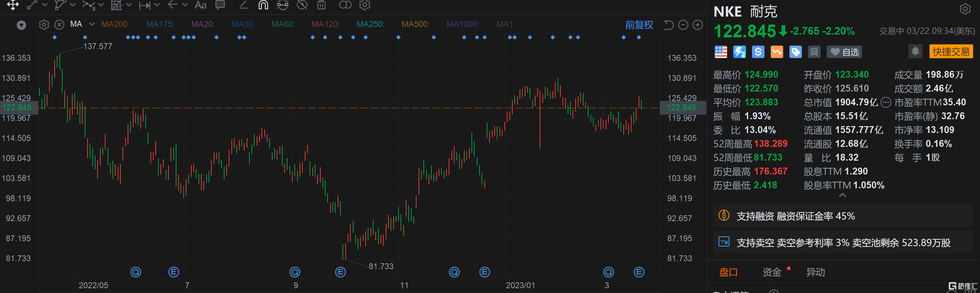Open drawing toolbar settings gear
Screen dimensions: 980x293
[365, 4]
